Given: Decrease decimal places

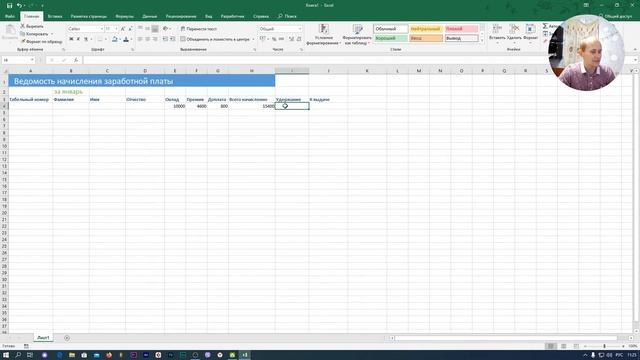Looking at the screenshot, I should [299, 39].
